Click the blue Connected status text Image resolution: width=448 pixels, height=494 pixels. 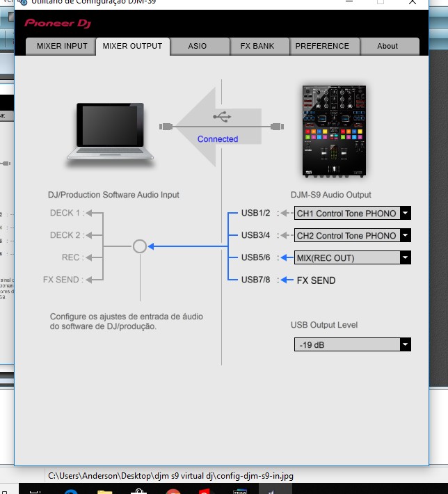218,139
